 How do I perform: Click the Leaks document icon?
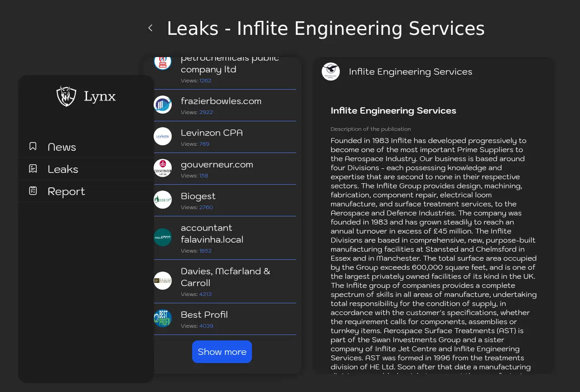tap(33, 169)
